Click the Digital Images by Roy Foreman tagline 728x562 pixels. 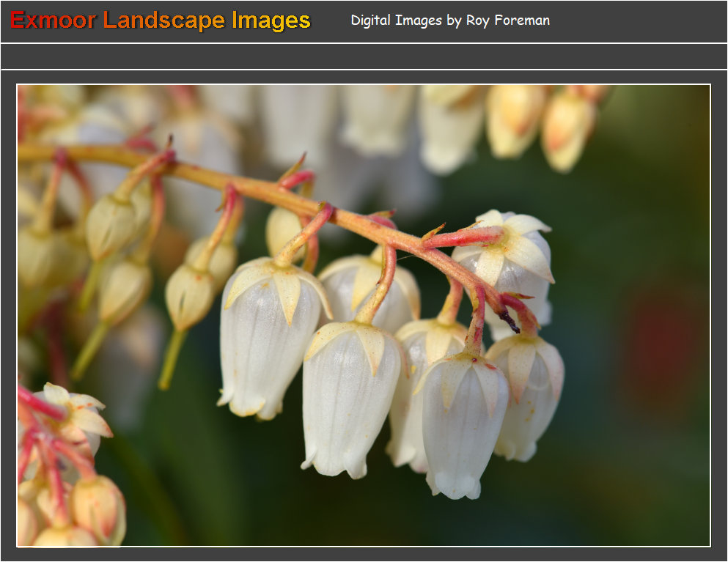point(450,21)
